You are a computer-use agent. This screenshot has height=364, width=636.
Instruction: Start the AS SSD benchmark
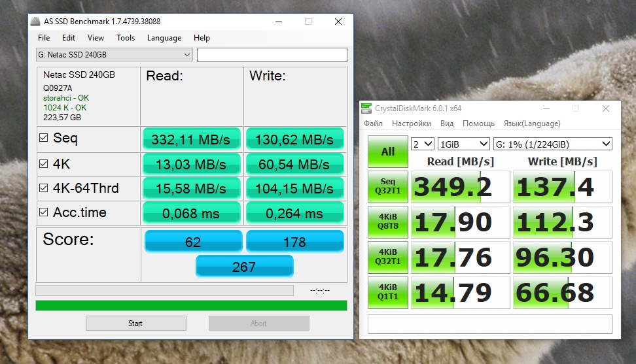[136, 323]
